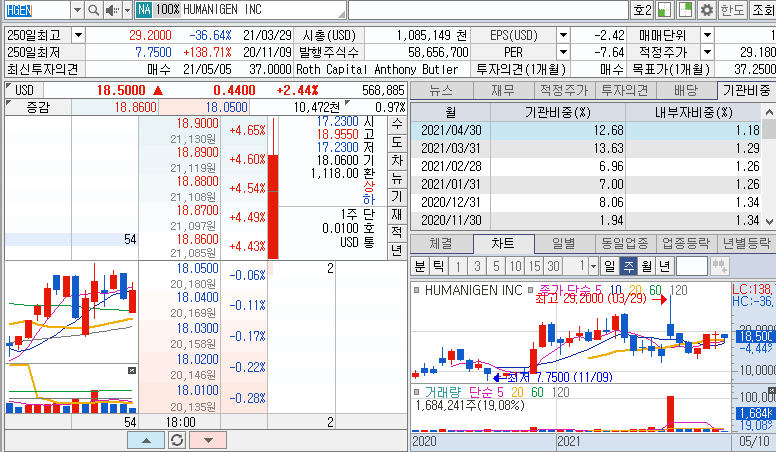Close the mini volume chart with X
Image resolution: width=776 pixels, height=452 pixels.
(132, 370)
